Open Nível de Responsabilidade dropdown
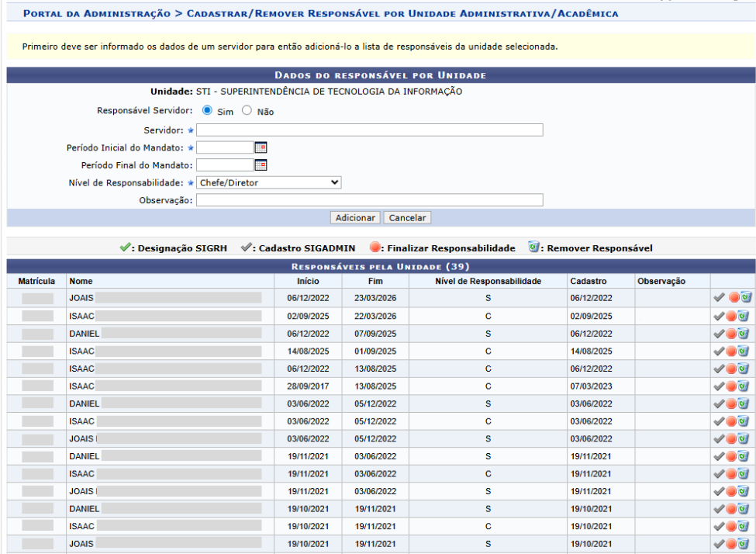756x554 pixels. [268, 182]
